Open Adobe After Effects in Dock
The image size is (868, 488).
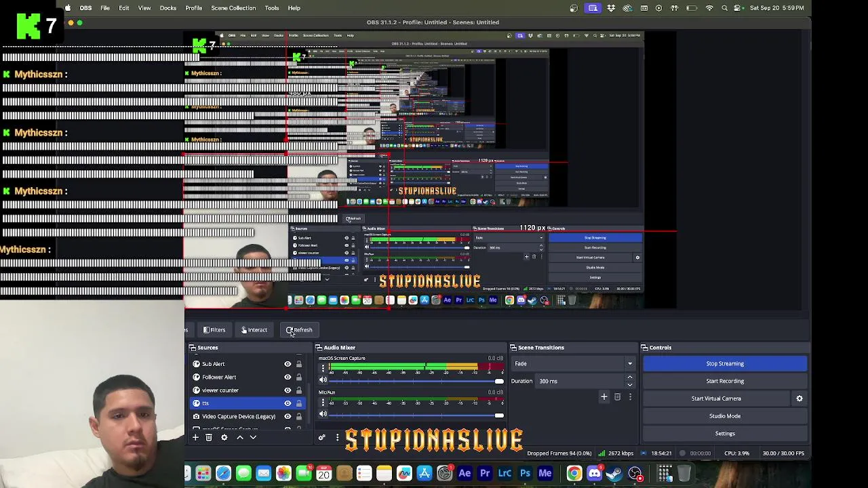point(465,473)
